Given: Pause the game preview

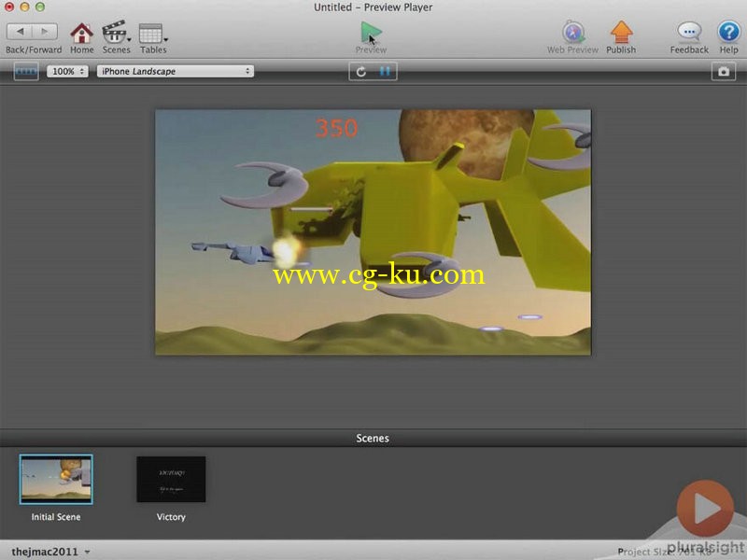Looking at the screenshot, I should [385, 72].
